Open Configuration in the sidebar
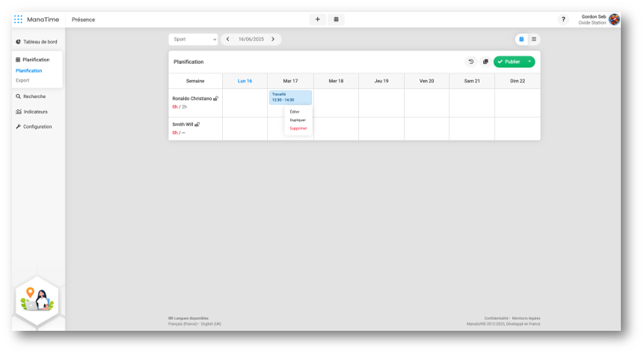This screenshot has height=354, width=644. [x=34, y=126]
